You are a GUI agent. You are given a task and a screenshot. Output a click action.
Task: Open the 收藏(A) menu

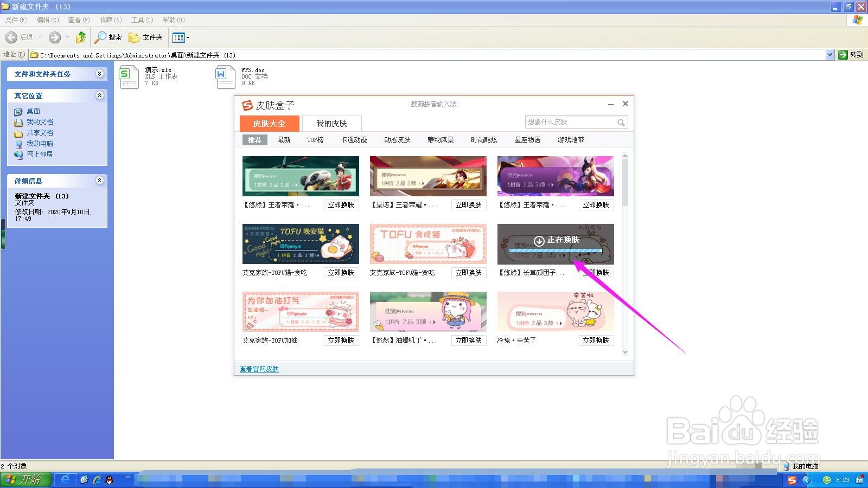pyautogui.click(x=111, y=20)
